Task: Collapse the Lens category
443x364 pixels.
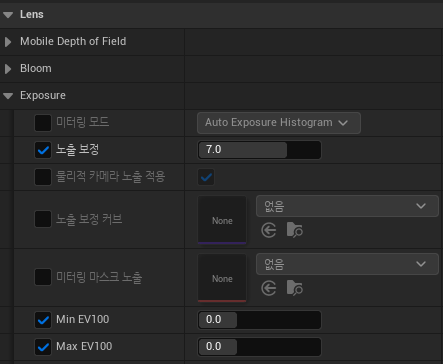Action: tap(8, 15)
